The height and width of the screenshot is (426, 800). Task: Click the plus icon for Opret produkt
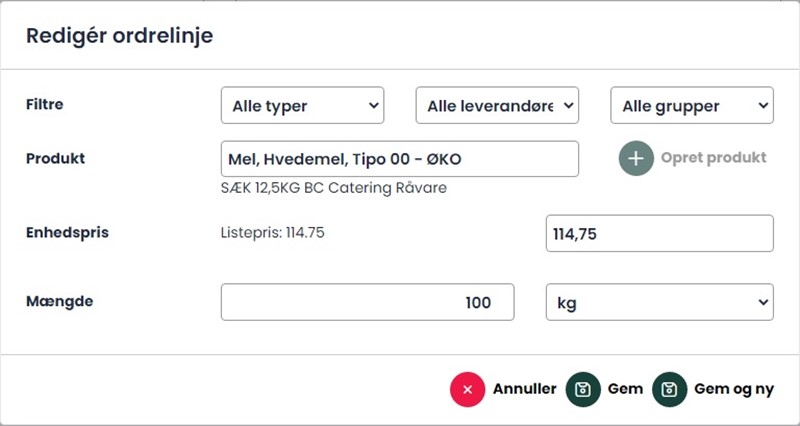click(x=636, y=158)
